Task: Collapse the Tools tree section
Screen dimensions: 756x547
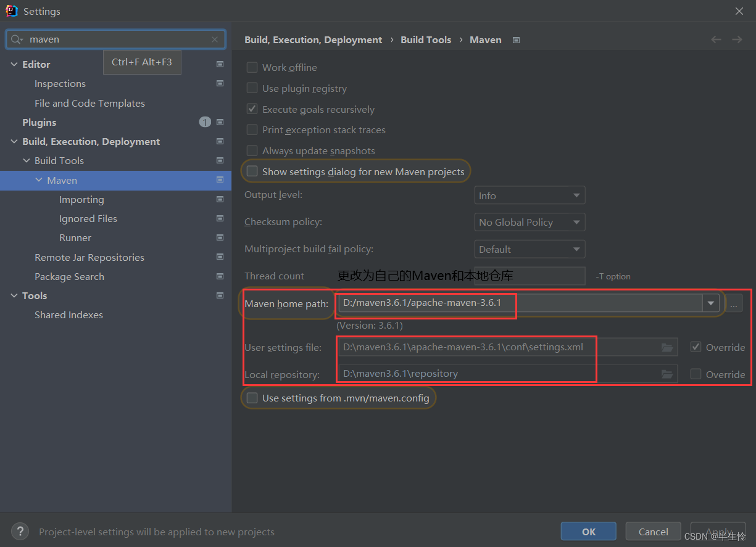Action: tap(14, 295)
